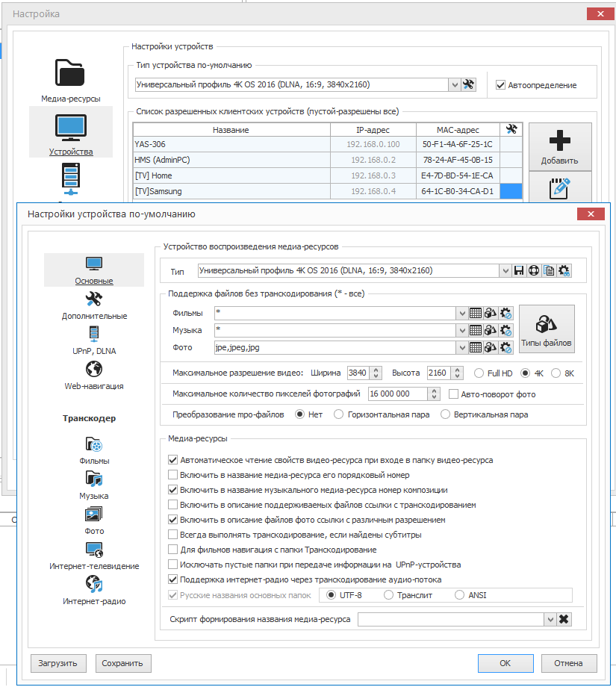The height and width of the screenshot is (687, 616).
Task: Click the save profile floppy disk icon
Action: tap(519, 270)
